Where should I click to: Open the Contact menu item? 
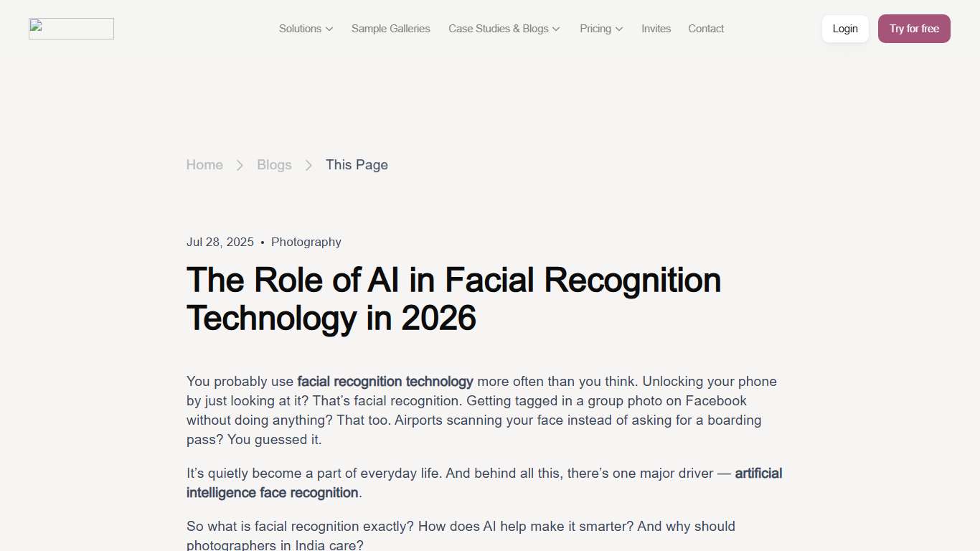(705, 29)
